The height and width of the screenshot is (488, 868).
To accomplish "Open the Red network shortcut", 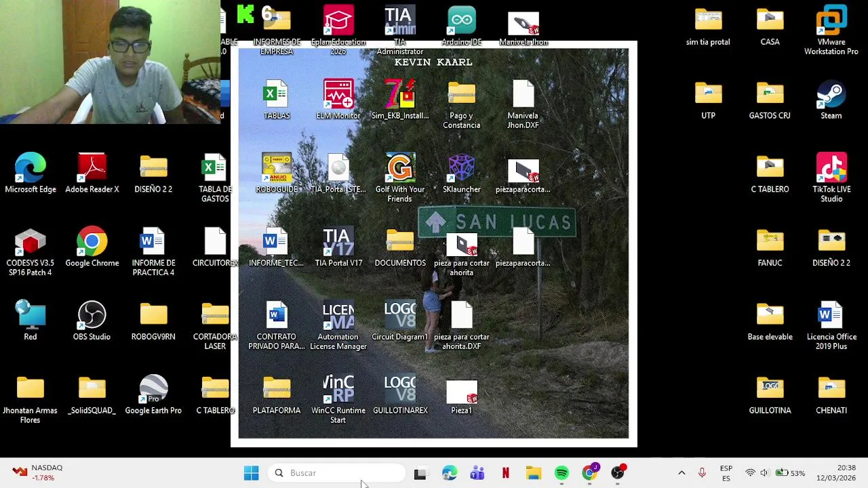I will pos(31,321).
